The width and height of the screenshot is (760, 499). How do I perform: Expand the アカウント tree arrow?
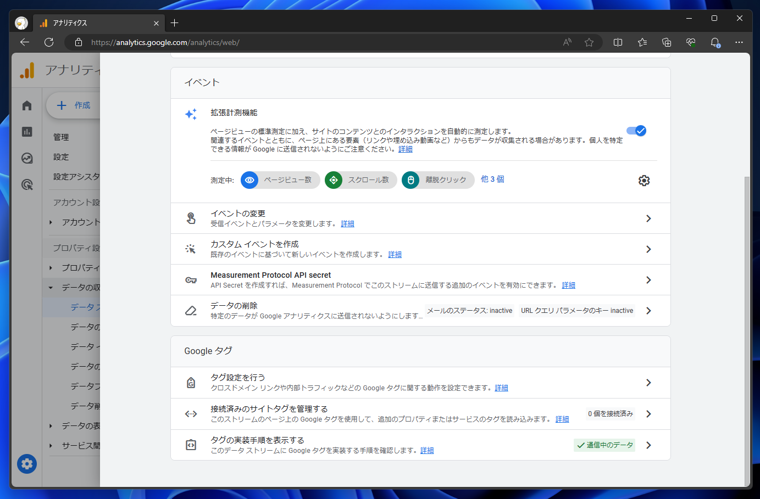click(x=51, y=222)
